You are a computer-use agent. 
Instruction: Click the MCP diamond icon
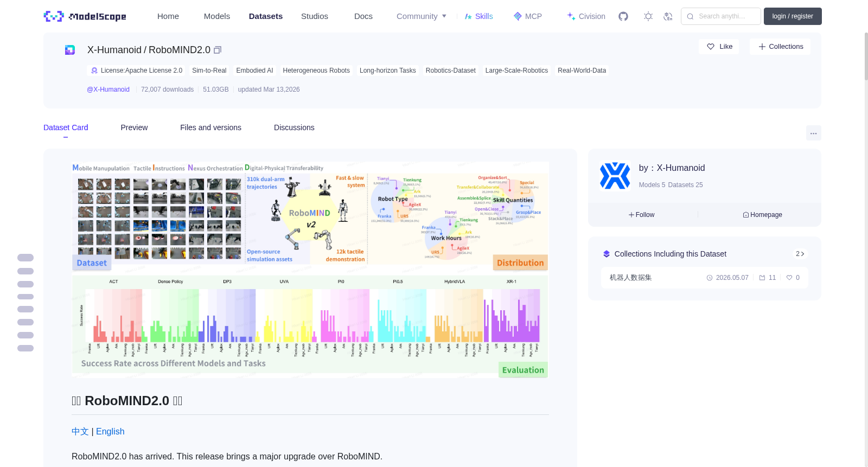coord(518,16)
